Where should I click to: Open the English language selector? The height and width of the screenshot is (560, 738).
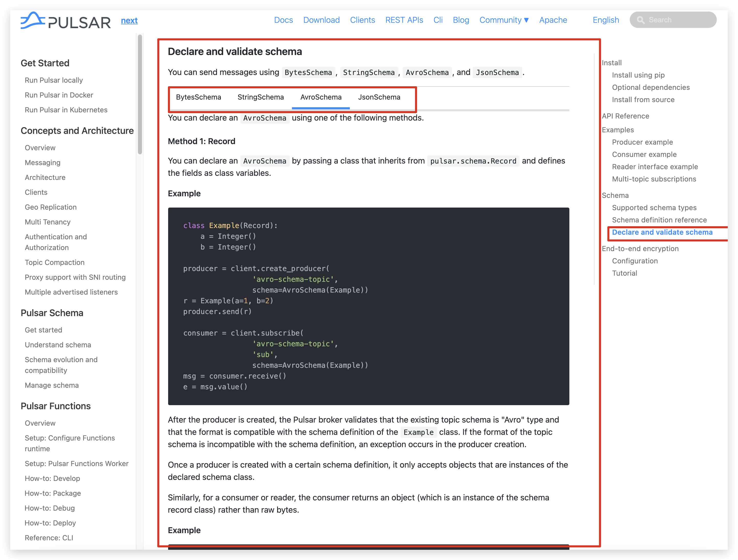tap(605, 20)
